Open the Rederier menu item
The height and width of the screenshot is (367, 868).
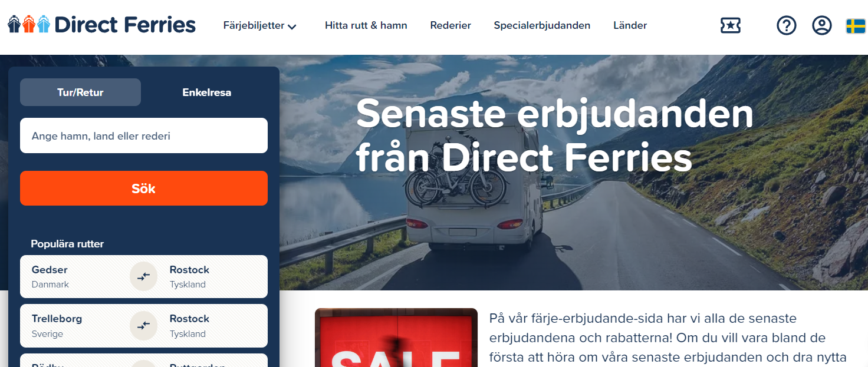point(451,25)
